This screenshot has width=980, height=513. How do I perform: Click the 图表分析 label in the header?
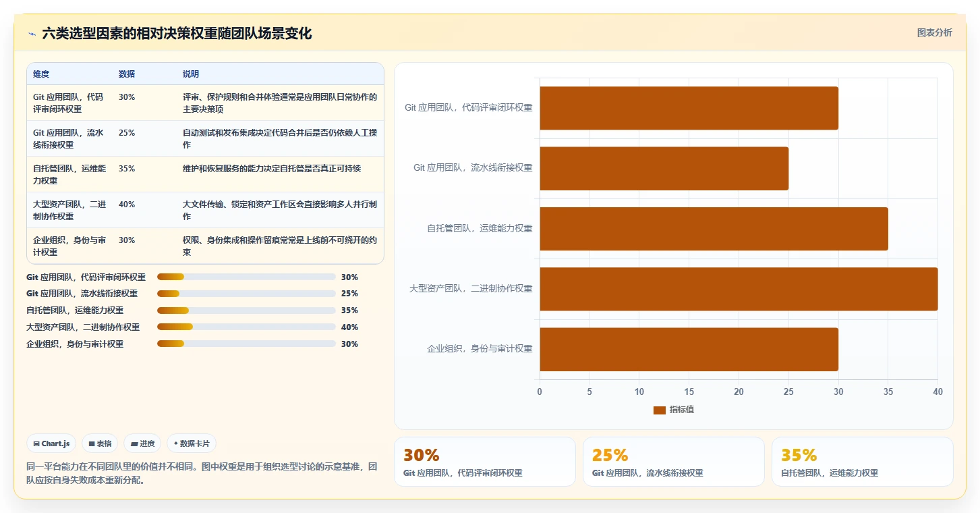pyautogui.click(x=934, y=32)
